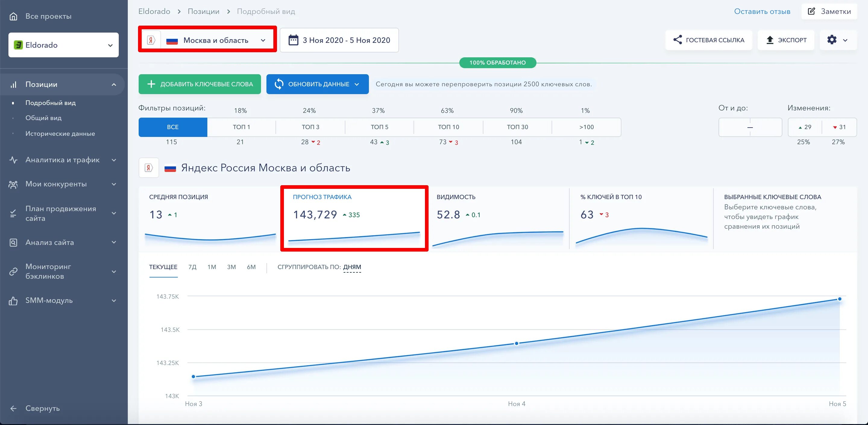Click the Заметки edit icon

point(811,11)
